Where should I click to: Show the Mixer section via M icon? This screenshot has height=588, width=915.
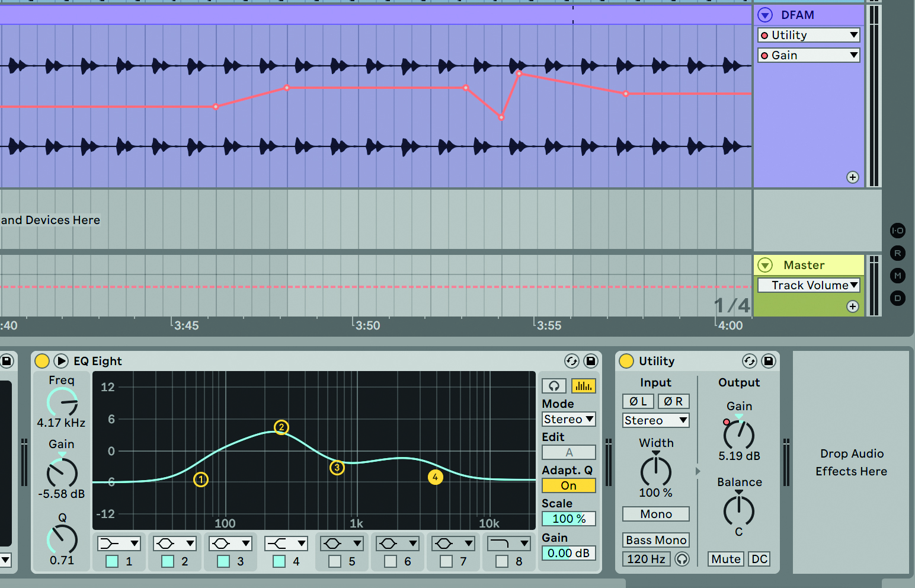click(898, 276)
